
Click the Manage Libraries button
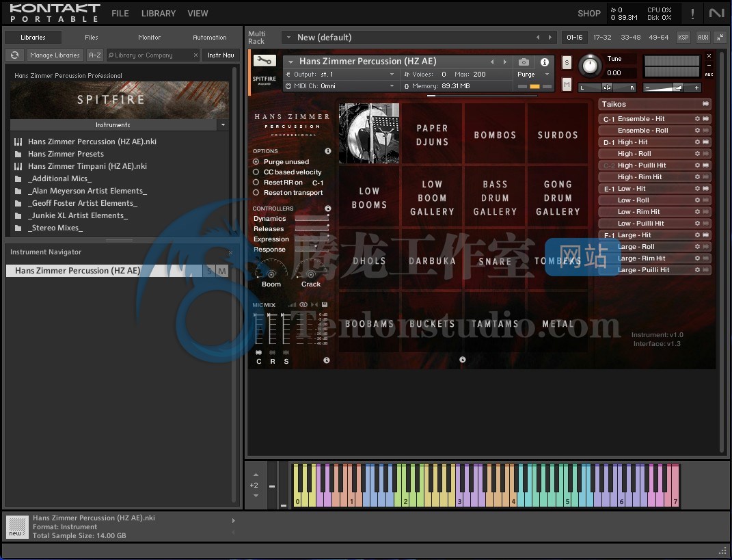pyautogui.click(x=55, y=55)
